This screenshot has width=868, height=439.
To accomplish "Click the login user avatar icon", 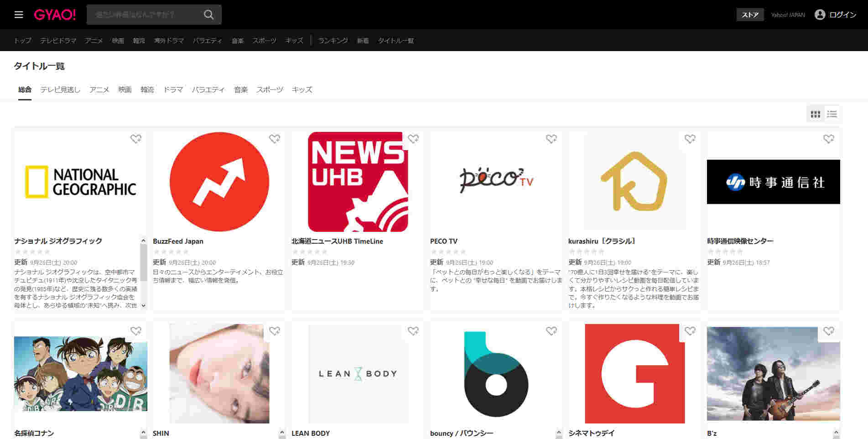I will click(820, 15).
